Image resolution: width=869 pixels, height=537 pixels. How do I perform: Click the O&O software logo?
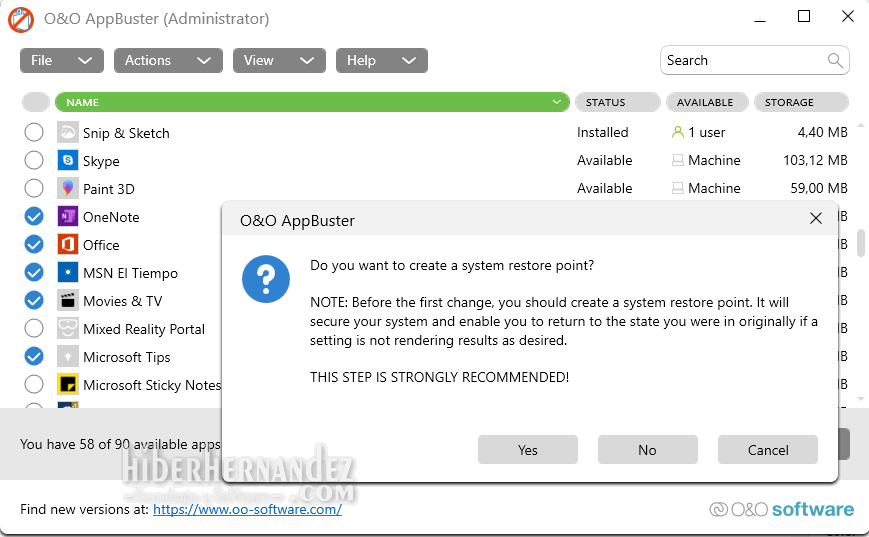coord(781,509)
